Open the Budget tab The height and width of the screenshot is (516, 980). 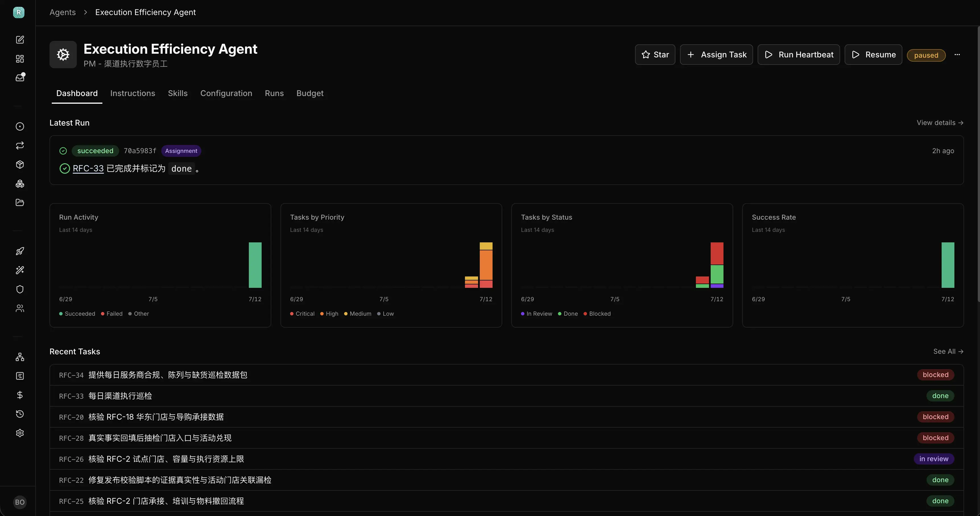click(x=310, y=93)
